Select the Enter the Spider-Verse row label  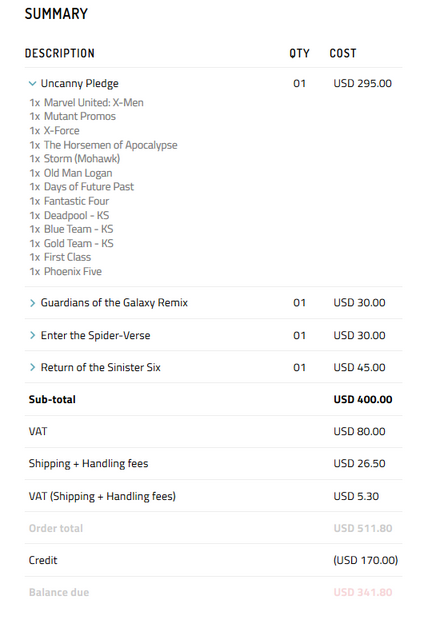[x=95, y=336]
